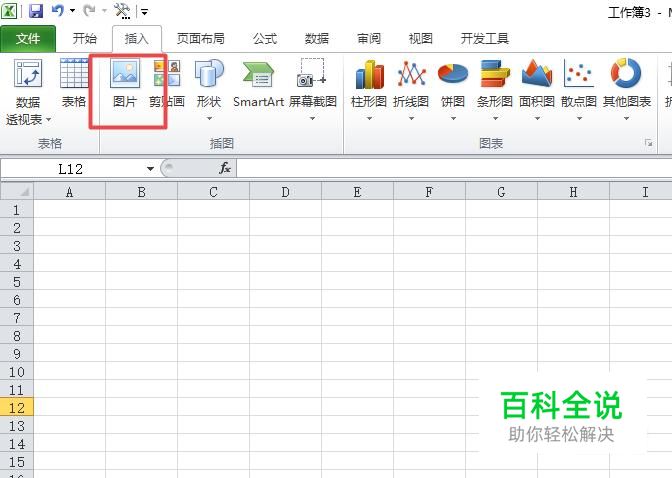Click the tools icon in Quick Access Toolbar
Screen dimensions: 672x478
(x=122, y=11)
